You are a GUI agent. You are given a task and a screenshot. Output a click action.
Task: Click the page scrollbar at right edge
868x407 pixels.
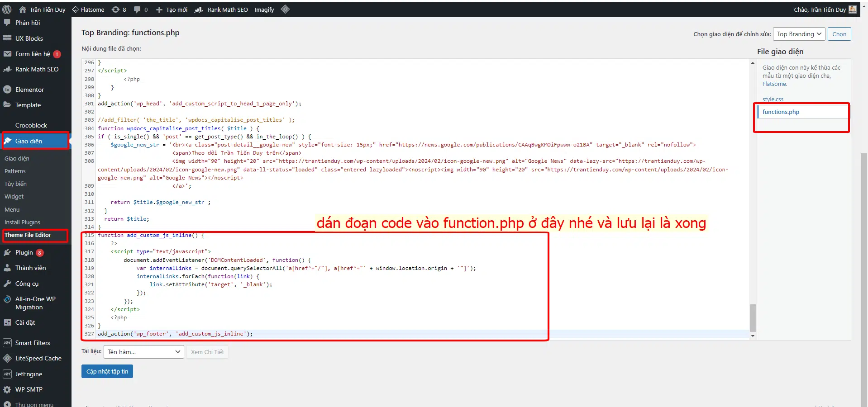click(x=864, y=280)
